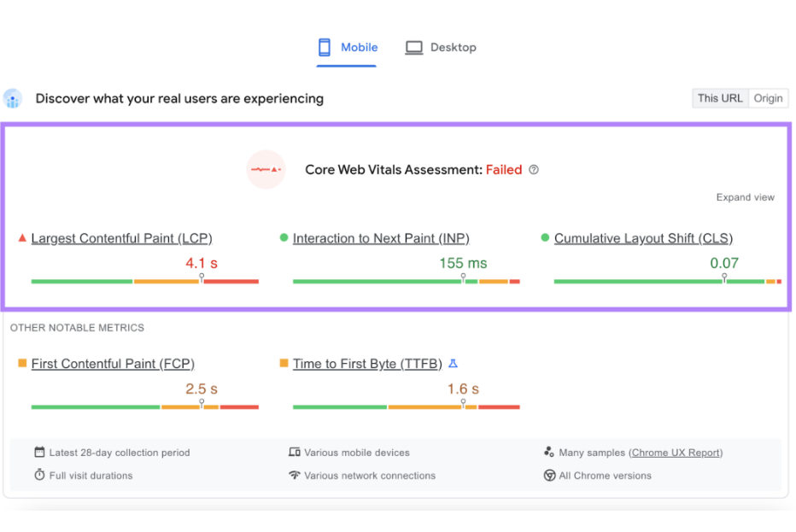Open Time to First Byte (TTFB) link
The width and height of the screenshot is (796, 532).
point(367,364)
